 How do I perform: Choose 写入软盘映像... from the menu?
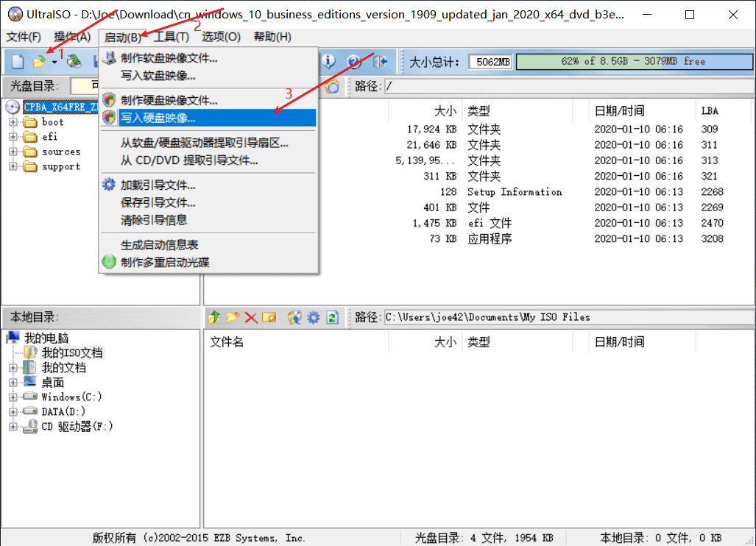tap(209, 76)
